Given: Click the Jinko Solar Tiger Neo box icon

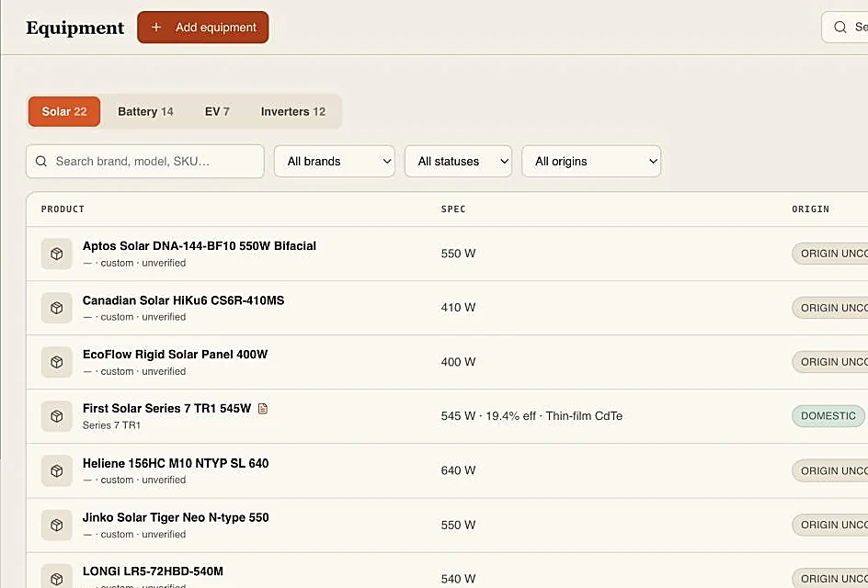Looking at the screenshot, I should point(56,525).
